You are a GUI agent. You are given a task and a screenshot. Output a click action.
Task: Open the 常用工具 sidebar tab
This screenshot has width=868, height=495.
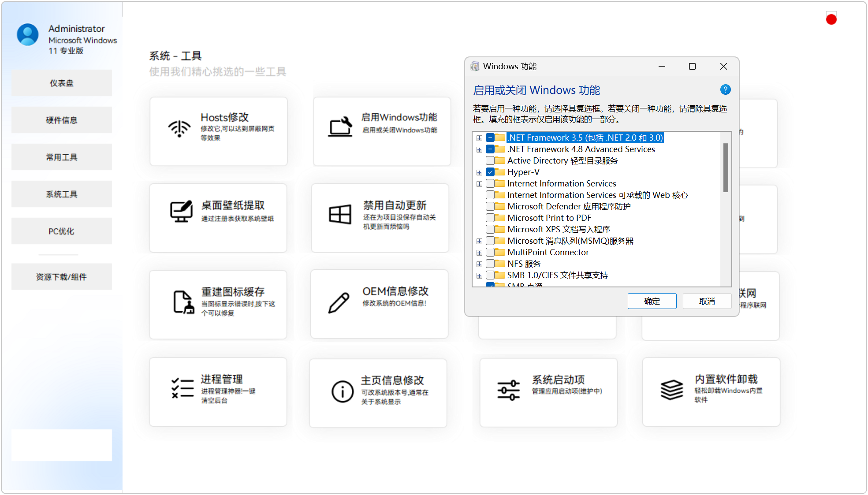[62, 157]
